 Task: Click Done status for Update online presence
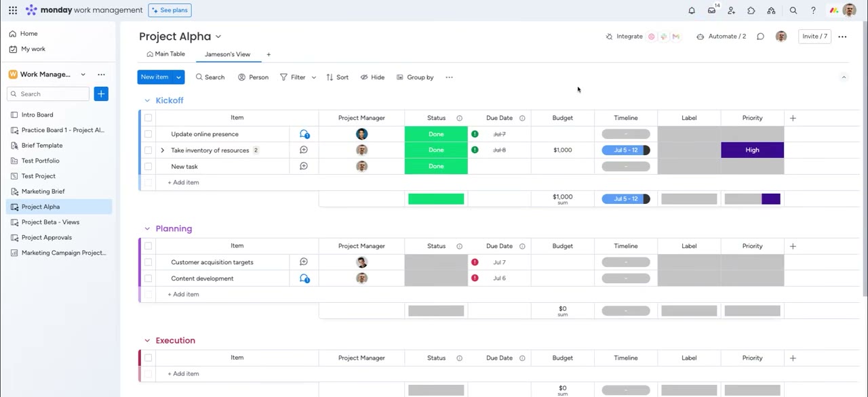[436, 134]
